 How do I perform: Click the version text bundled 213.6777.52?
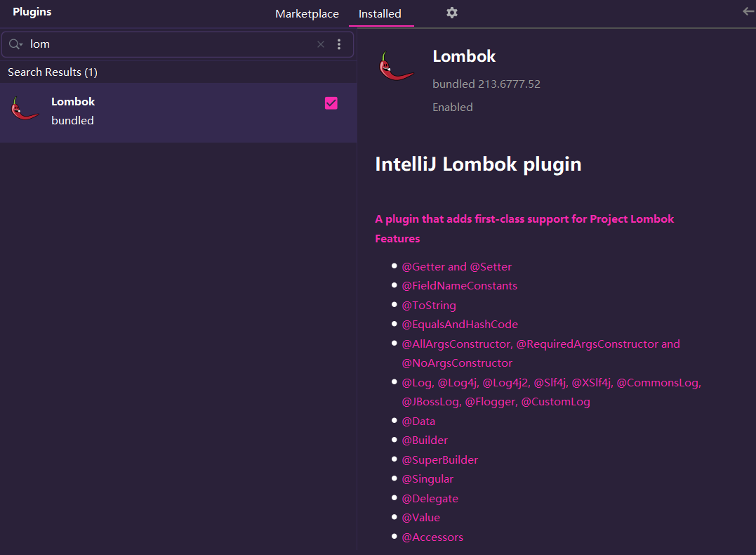(486, 84)
